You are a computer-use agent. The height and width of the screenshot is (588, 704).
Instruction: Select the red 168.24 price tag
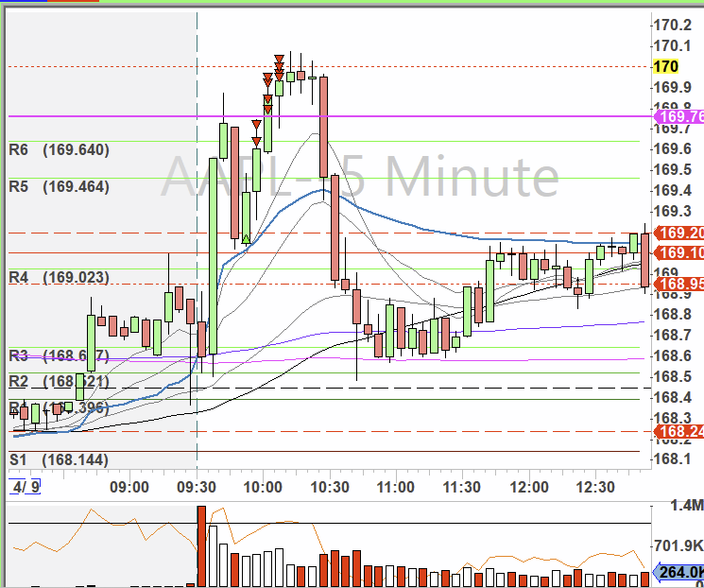tap(678, 432)
